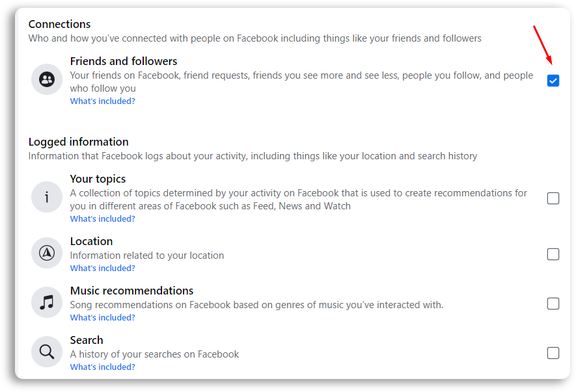Click the Your topics heading
The width and height of the screenshot is (576, 392).
click(x=98, y=179)
